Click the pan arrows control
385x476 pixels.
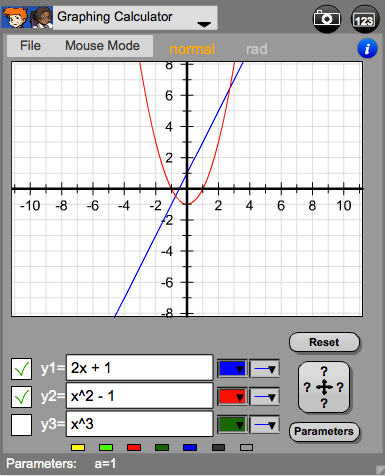tap(324, 387)
